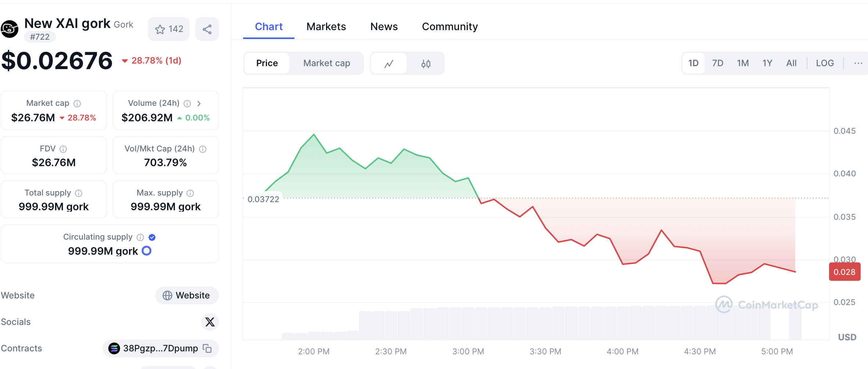Select the line chart icon
The height and width of the screenshot is (369, 868).
(x=389, y=64)
